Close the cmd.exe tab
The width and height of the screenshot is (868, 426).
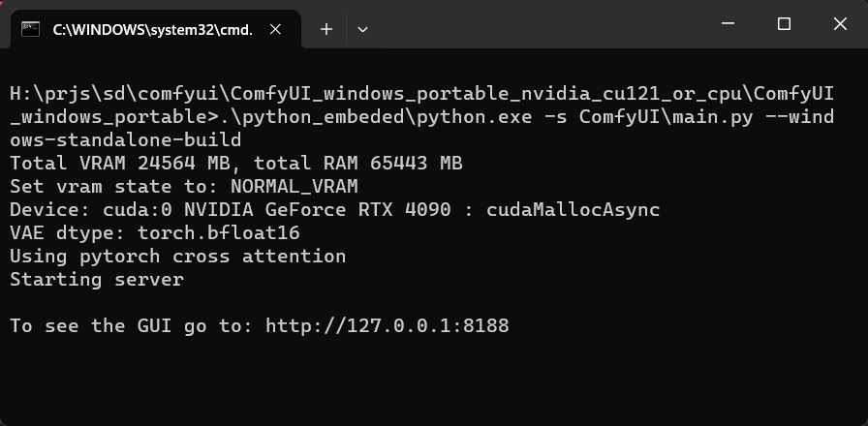coord(275,29)
